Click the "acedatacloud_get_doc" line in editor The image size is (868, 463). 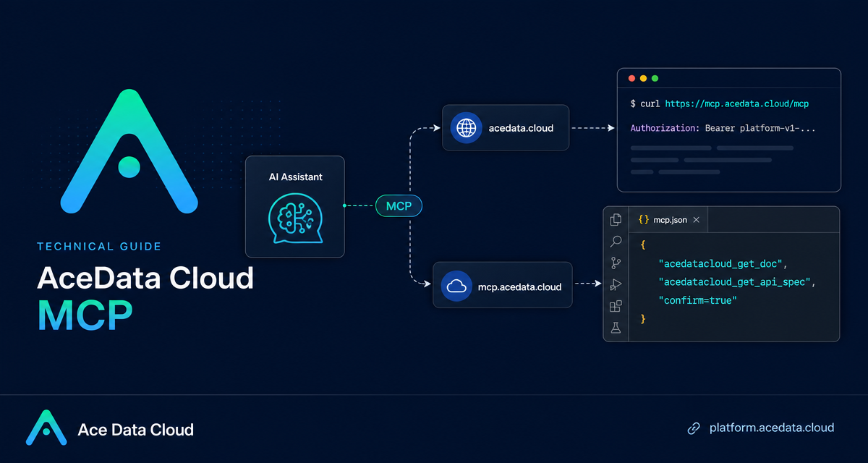coord(722,263)
